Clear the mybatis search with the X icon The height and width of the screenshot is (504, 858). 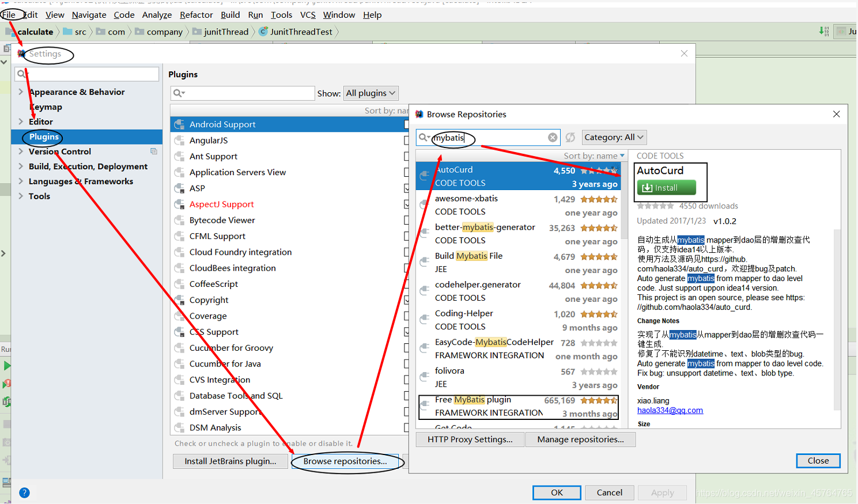tap(553, 137)
